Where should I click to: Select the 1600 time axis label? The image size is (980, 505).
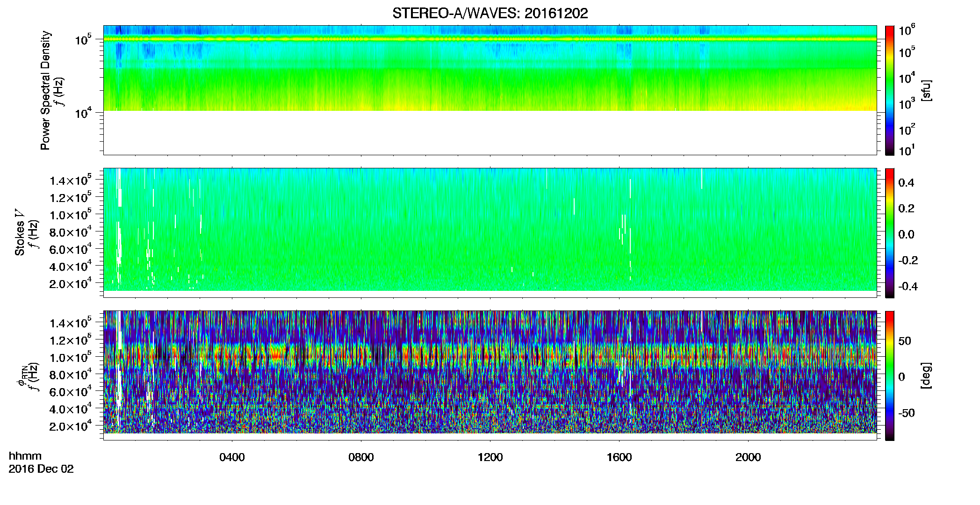coord(619,457)
